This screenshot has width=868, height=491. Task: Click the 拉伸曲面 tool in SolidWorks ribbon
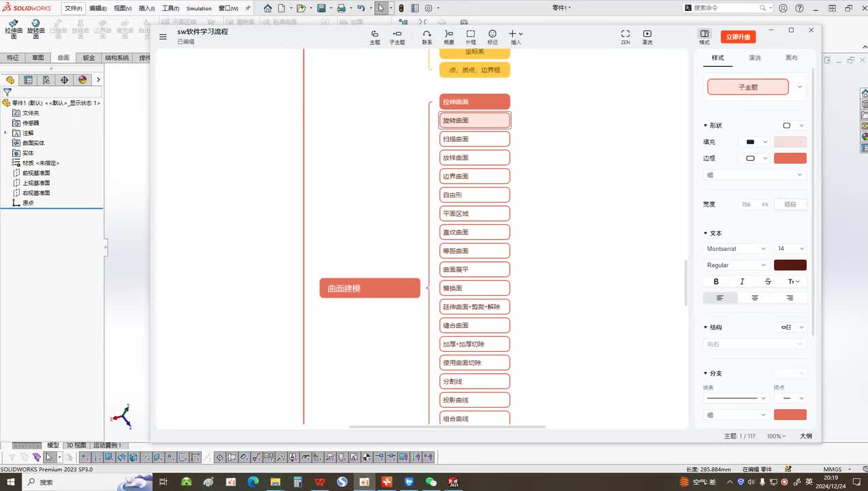(14, 29)
